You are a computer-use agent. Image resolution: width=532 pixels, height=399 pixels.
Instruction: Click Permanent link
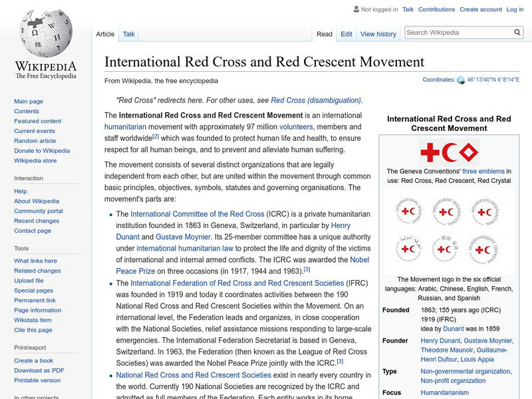tap(35, 300)
